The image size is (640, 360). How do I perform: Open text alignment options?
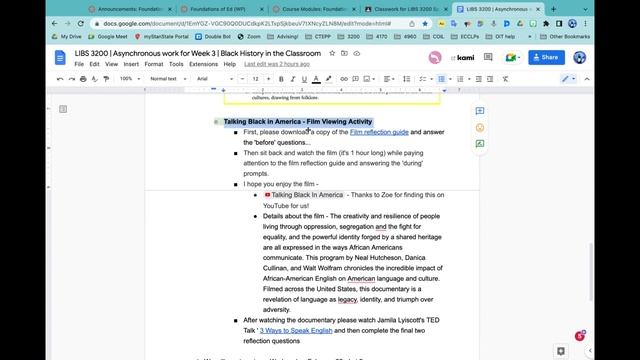[x=389, y=79]
